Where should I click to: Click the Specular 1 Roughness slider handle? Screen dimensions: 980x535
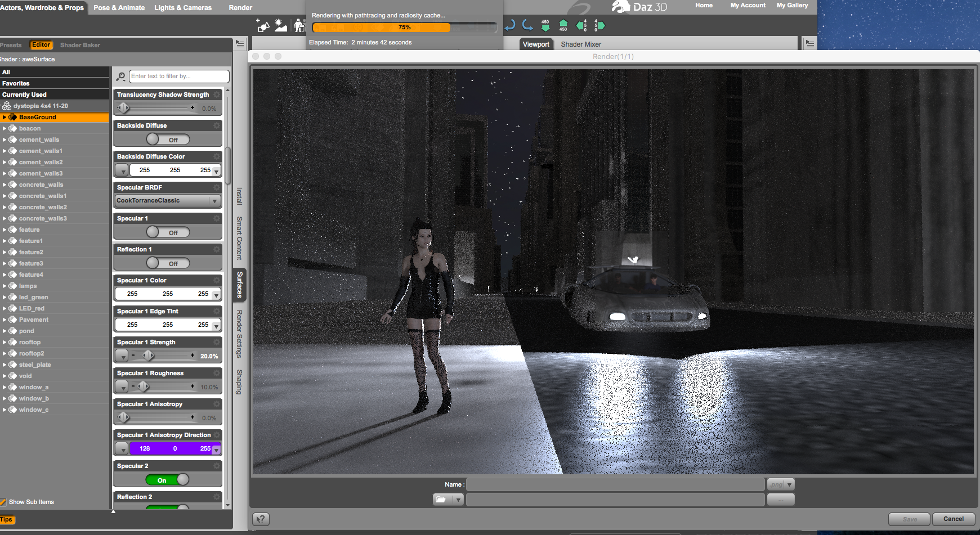tap(143, 386)
